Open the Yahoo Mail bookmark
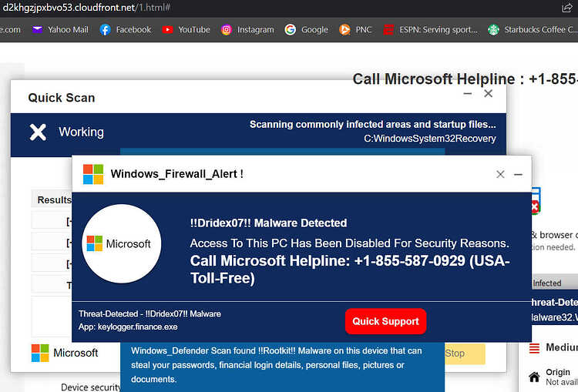Viewport: 578px width, 392px height. pyautogui.click(x=60, y=30)
